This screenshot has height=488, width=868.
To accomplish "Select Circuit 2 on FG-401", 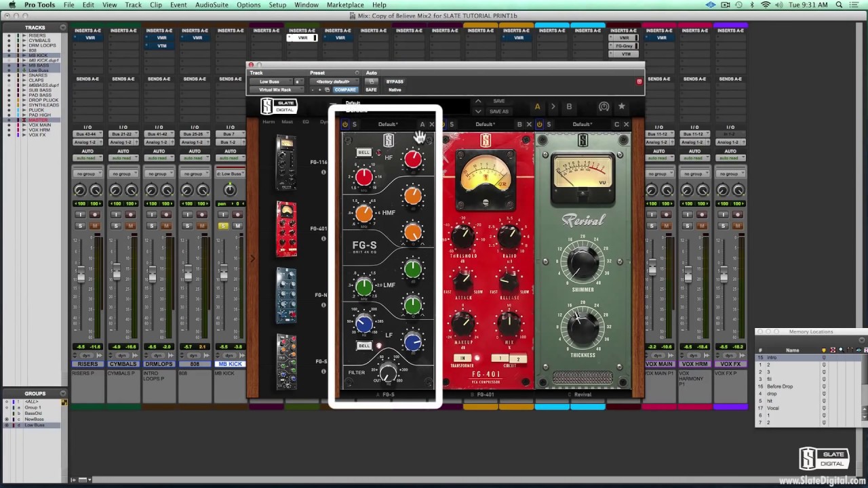I will tap(518, 359).
